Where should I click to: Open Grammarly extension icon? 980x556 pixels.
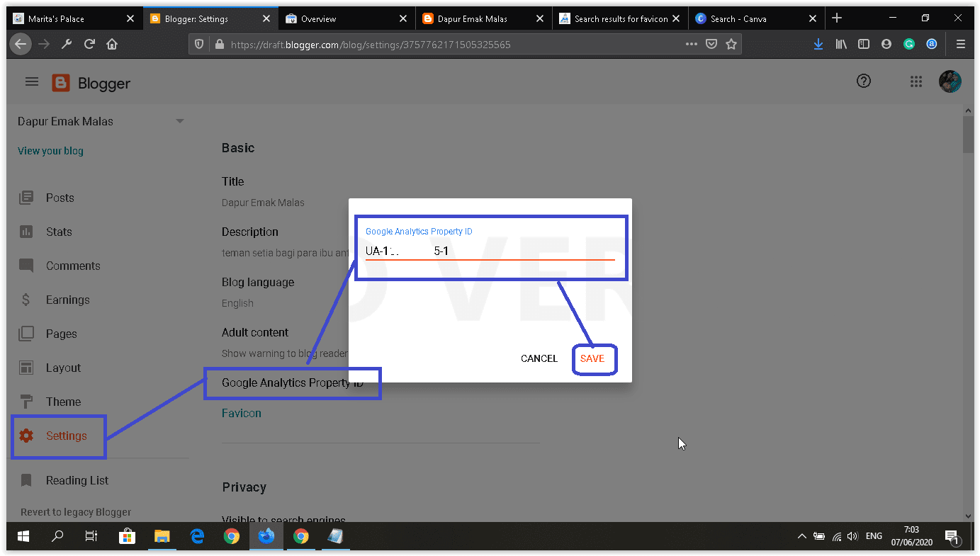coord(909,44)
